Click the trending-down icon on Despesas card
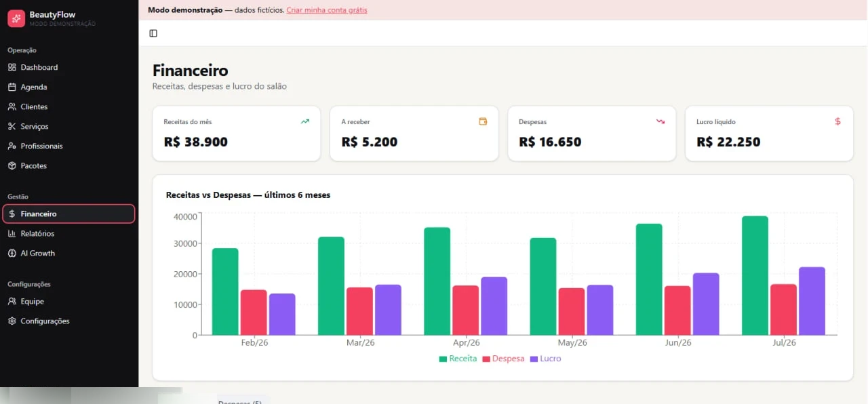868x404 pixels. click(660, 121)
